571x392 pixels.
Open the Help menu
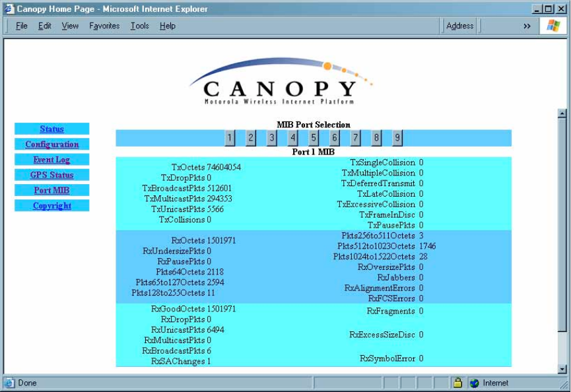click(168, 26)
